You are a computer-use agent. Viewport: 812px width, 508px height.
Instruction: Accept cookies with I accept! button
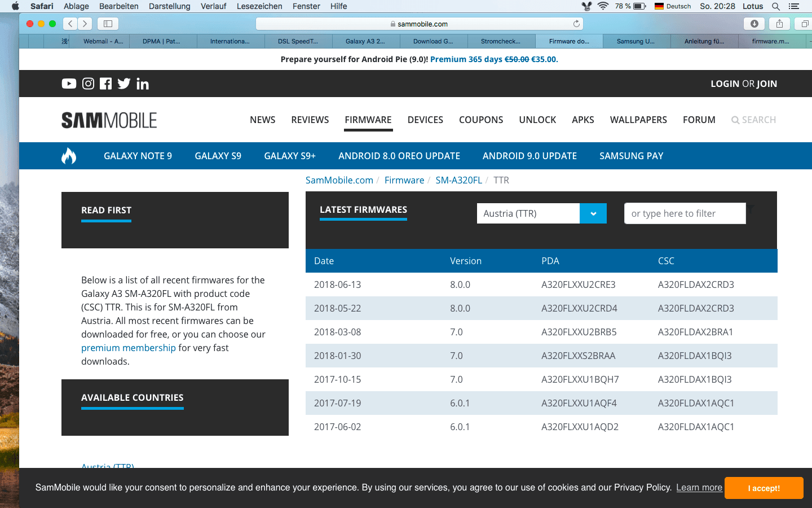(x=764, y=488)
